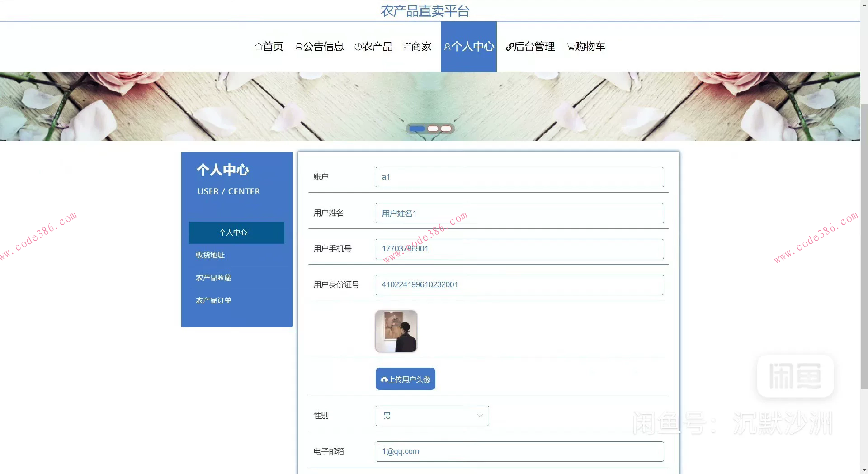The width and height of the screenshot is (868, 474).
Task: Click the 上传用户头像 upload button
Action: (x=405, y=379)
